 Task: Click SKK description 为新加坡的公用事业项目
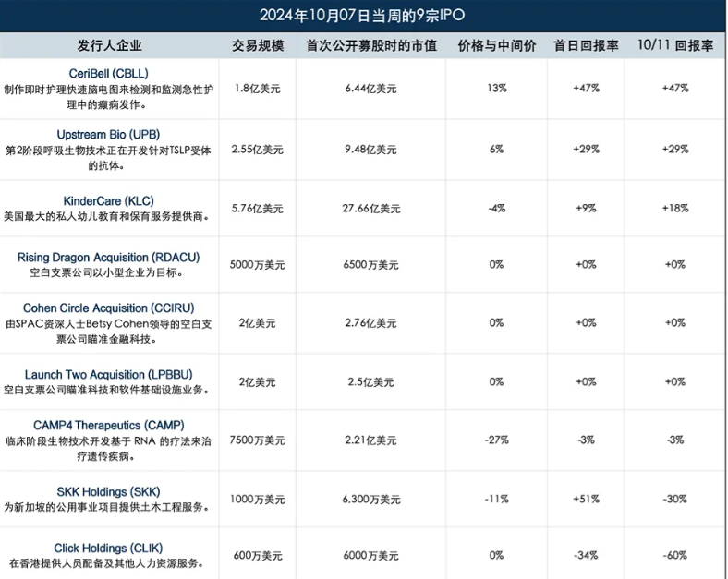click(x=106, y=507)
